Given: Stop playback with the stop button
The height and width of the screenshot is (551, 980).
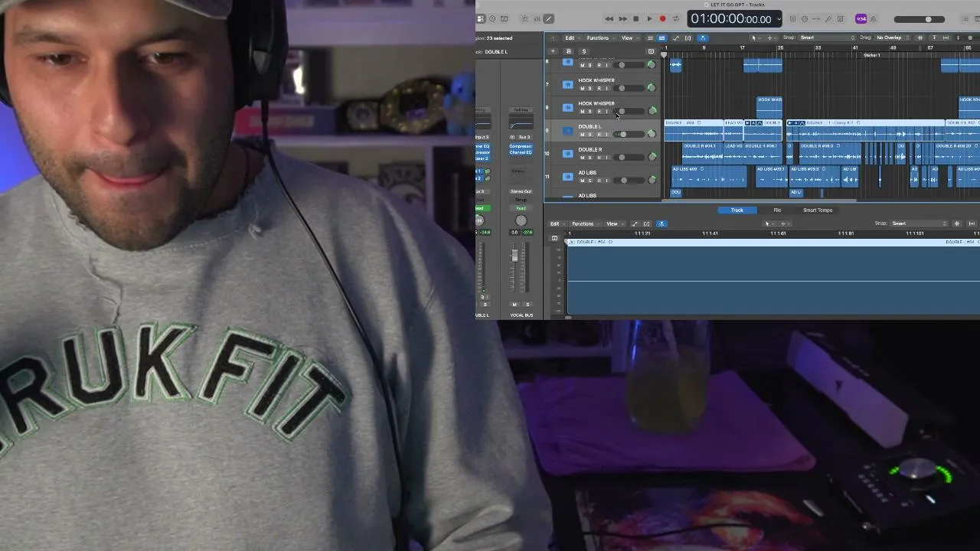Looking at the screenshot, I should 635,19.
